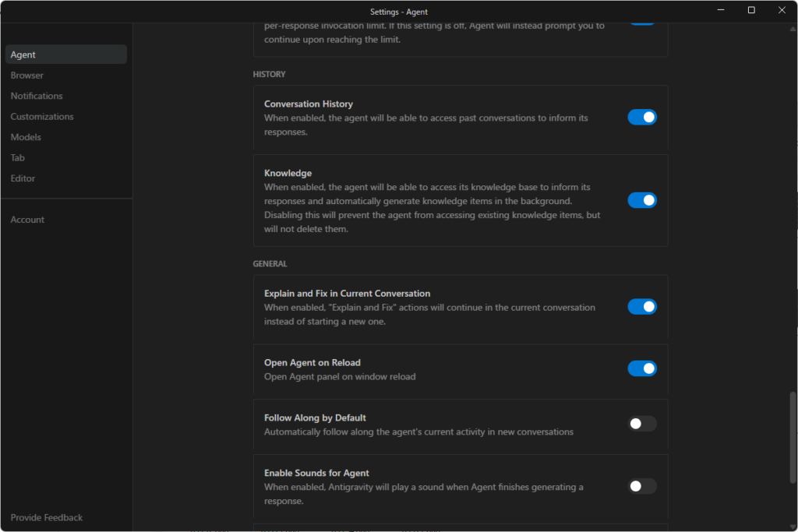The height and width of the screenshot is (532, 798).
Task: Open the Account page
Action: point(27,220)
